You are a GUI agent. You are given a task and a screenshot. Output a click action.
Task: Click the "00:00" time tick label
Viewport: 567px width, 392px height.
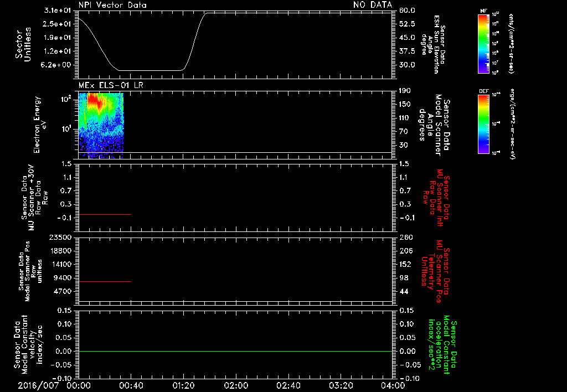click(x=79, y=385)
